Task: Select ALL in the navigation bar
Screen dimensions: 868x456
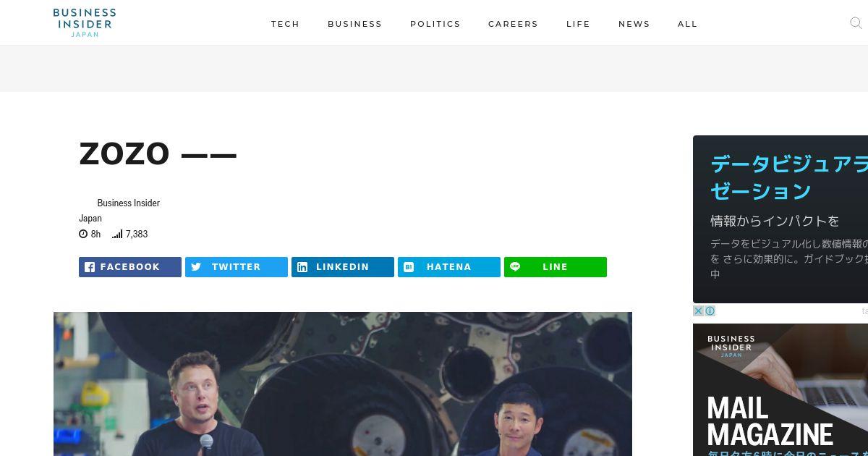Action: tap(688, 24)
